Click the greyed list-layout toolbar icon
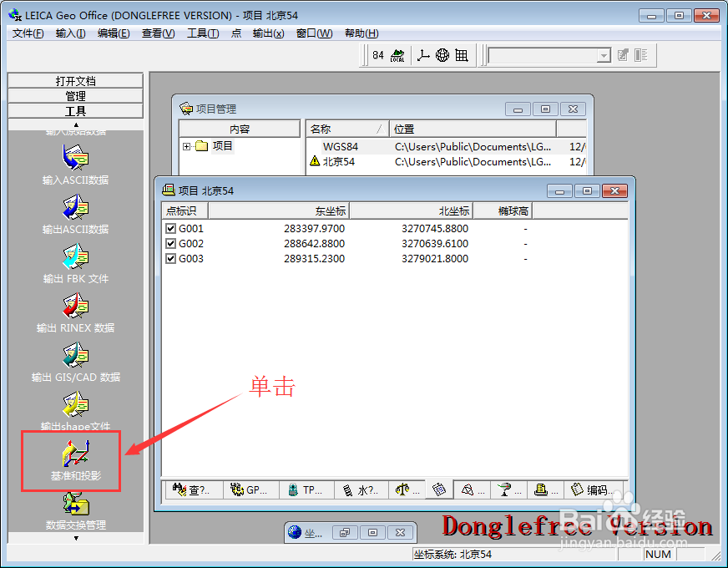This screenshot has height=568, width=728. coord(641,55)
